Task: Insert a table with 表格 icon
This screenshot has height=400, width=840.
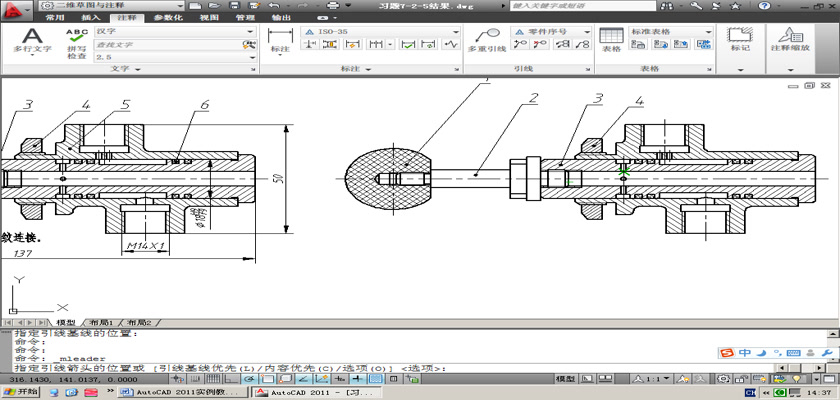Action: [x=611, y=40]
